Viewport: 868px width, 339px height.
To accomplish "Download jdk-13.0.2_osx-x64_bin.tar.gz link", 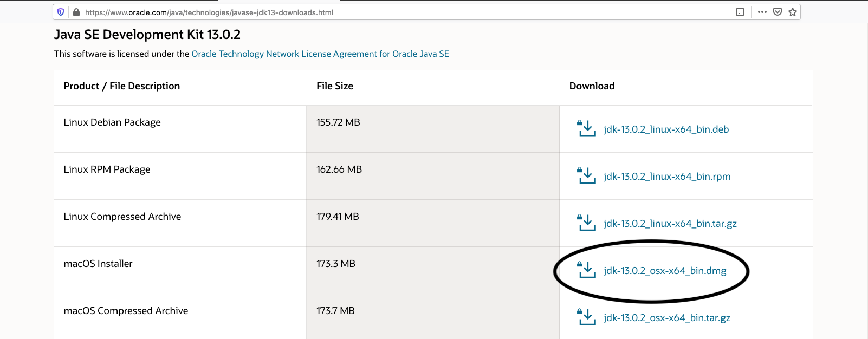I will [x=667, y=318].
